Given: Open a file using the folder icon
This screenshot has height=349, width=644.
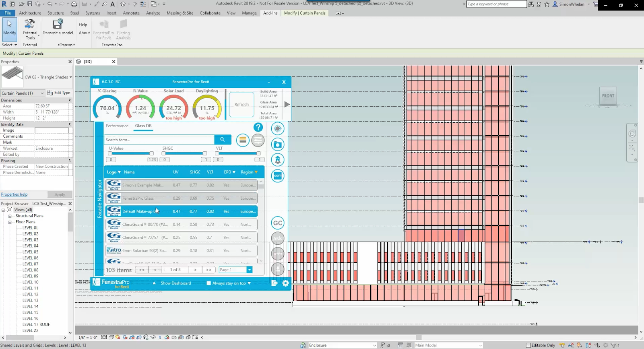Looking at the screenshot, I should tap(21, 4).
